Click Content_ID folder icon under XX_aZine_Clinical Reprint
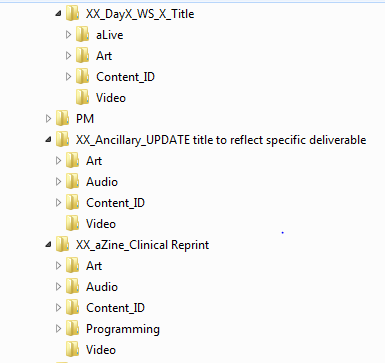385x363 pixels. click(x=72, y=308)
